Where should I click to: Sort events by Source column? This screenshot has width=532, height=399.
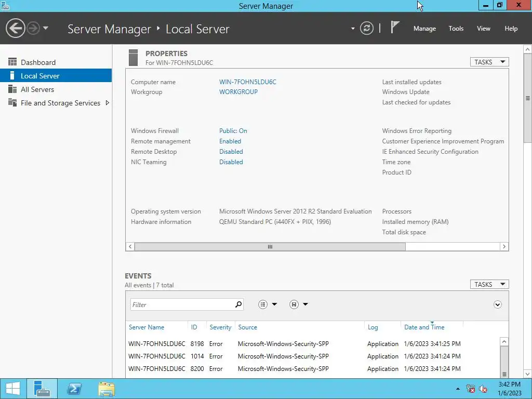click(x=247, y=327)
